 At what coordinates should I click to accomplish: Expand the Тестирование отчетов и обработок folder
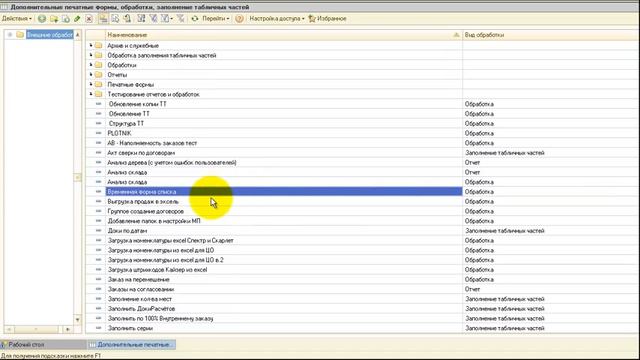pos(91,94)
